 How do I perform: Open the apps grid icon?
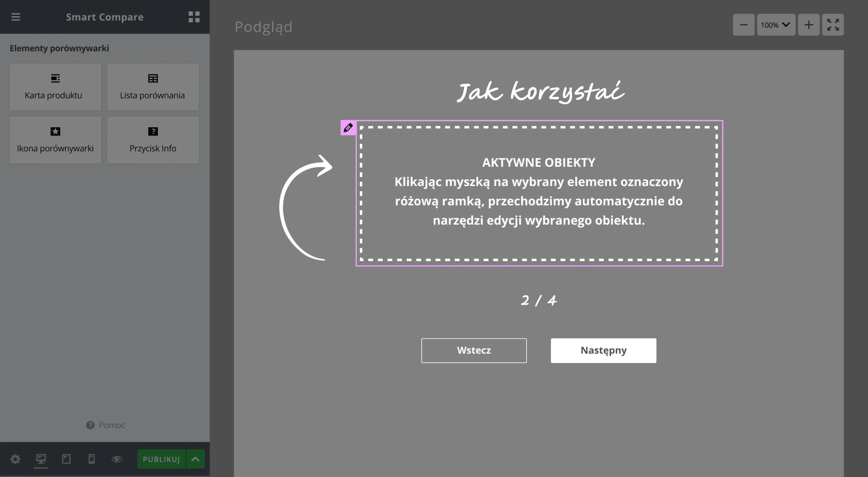coord(194,17)
